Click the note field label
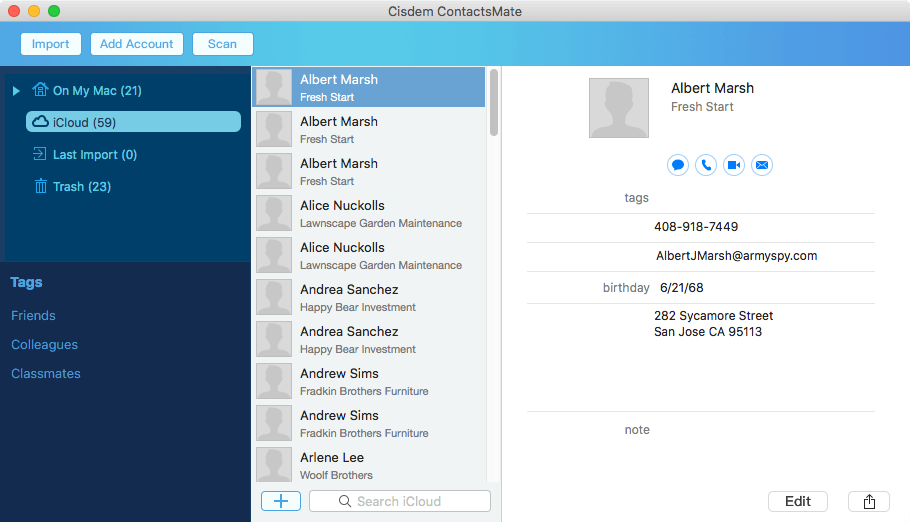910x522 pixels. coord(637,430)
